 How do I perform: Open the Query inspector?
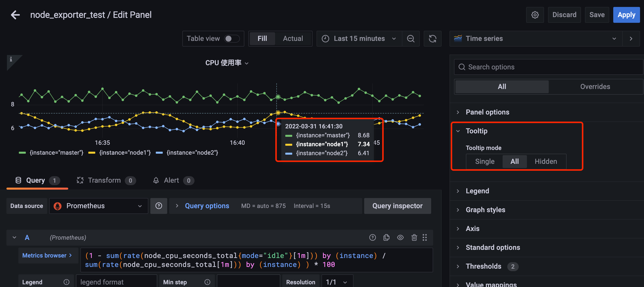pyautogui.click(x=397, y=206)
